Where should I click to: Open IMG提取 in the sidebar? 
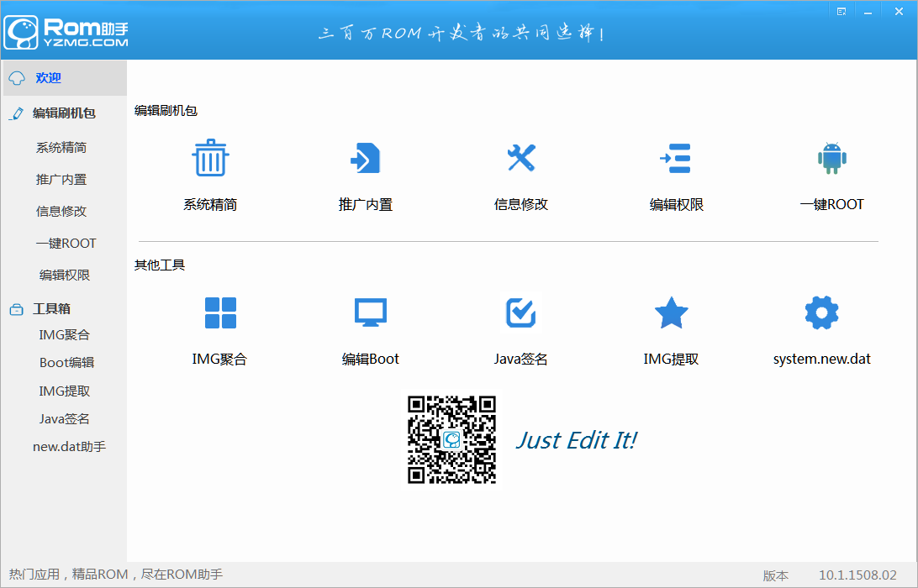tap(65, 391)
